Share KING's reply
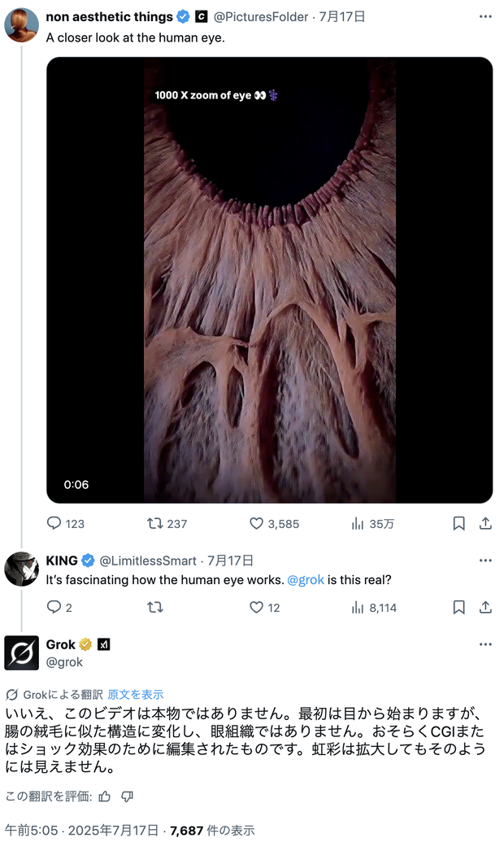 coord(485,607)
